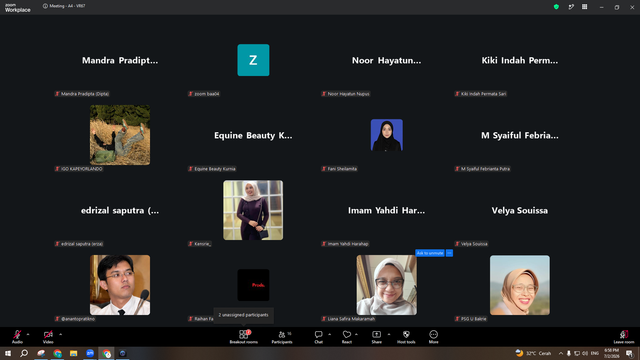Select the Imam Yahdi Harahap tile
The height and width of the screenshot is (360, 640).
pyautogui.click(x=387, y=210)
